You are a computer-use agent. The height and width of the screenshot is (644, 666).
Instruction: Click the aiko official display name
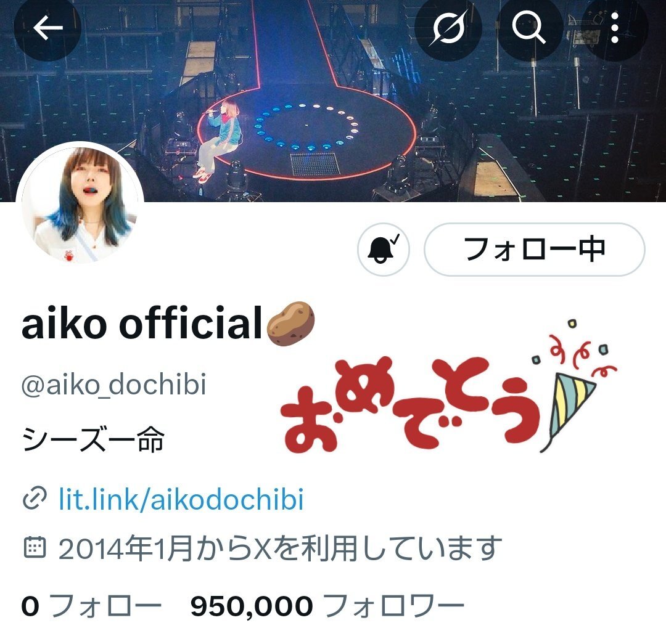(142, 324)
